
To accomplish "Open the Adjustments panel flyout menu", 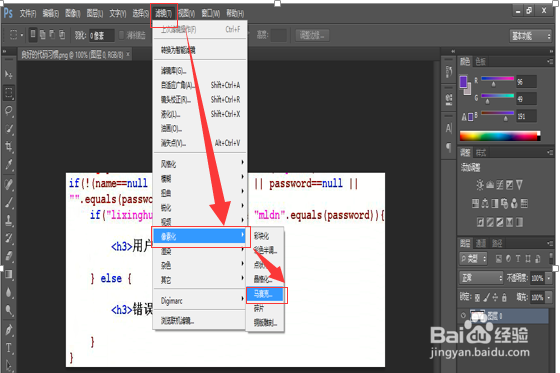I will click(550, 153).
